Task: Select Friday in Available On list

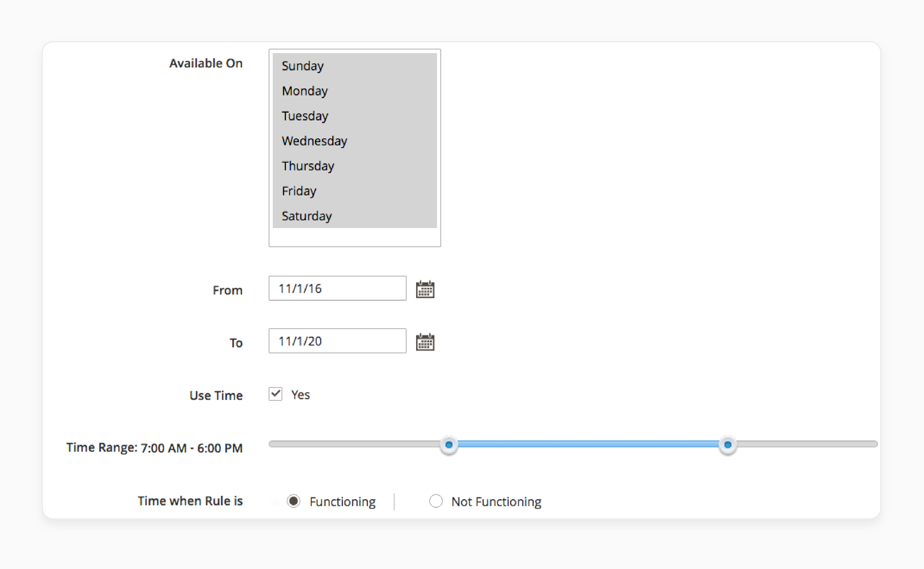Action: [354, 191]
